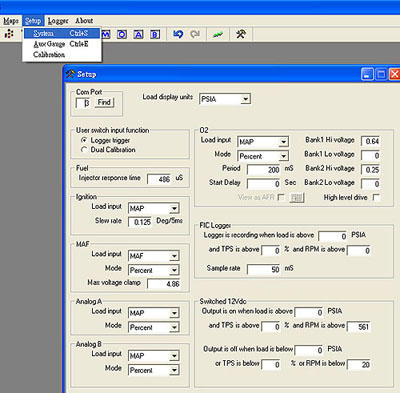Open the Maps menu
Screen dimensions: 400x393
11,21
